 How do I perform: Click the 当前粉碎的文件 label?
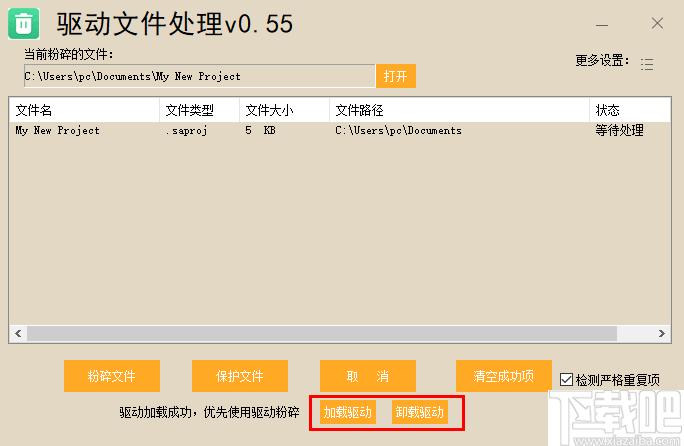point(68,55)
